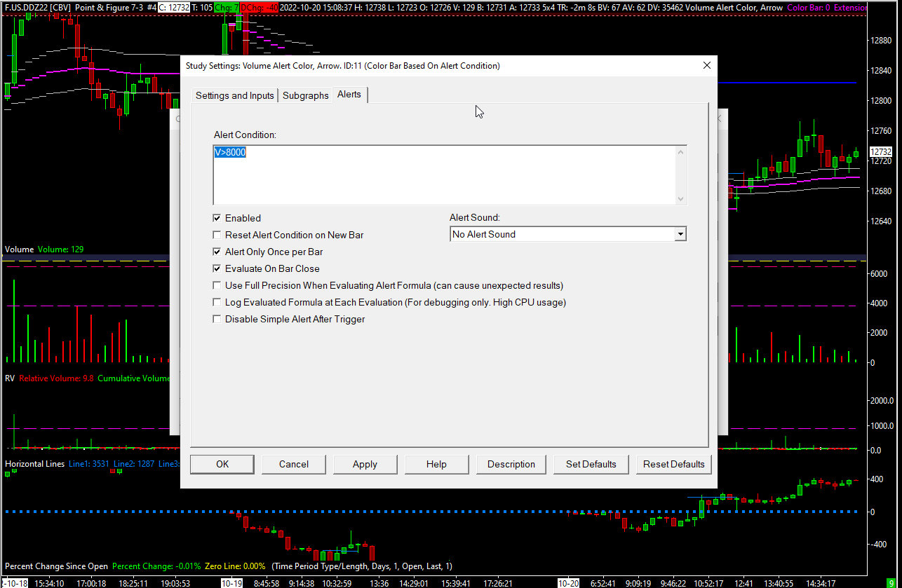The height and width of the screenshot is (588, 902).
Task: Apply the alert settings
Action: click(365, 464)
